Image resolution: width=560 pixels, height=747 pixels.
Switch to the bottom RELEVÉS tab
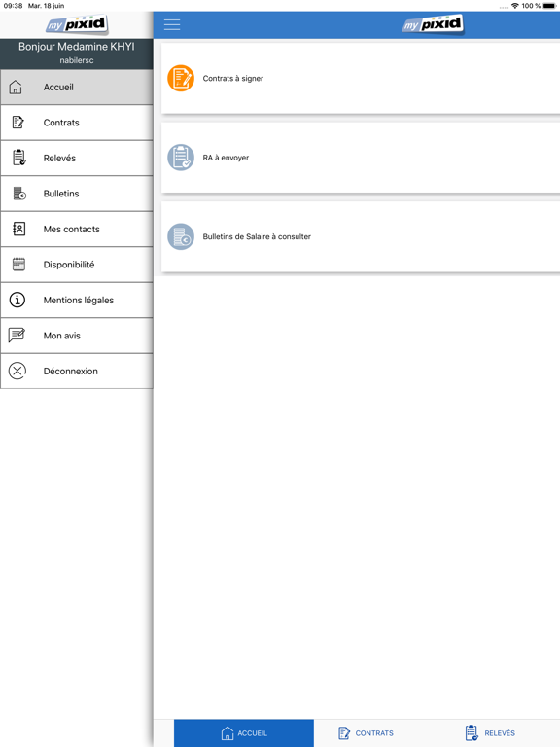(490, 733)
